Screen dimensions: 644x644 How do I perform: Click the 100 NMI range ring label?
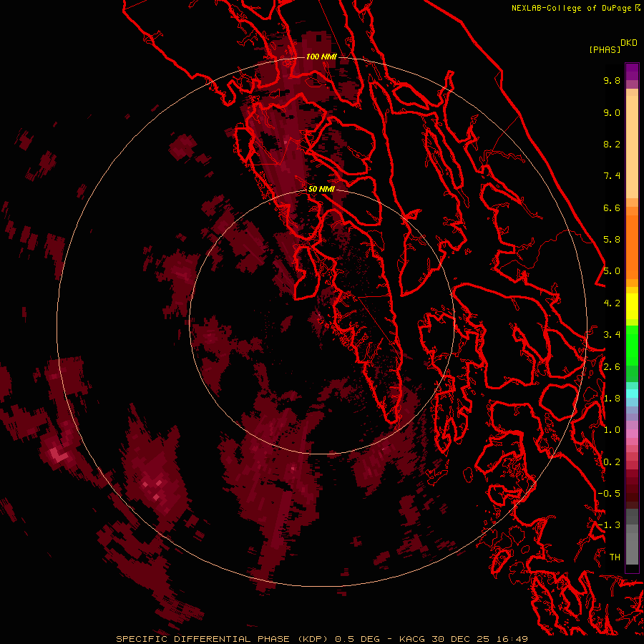[x=321, y=57]
